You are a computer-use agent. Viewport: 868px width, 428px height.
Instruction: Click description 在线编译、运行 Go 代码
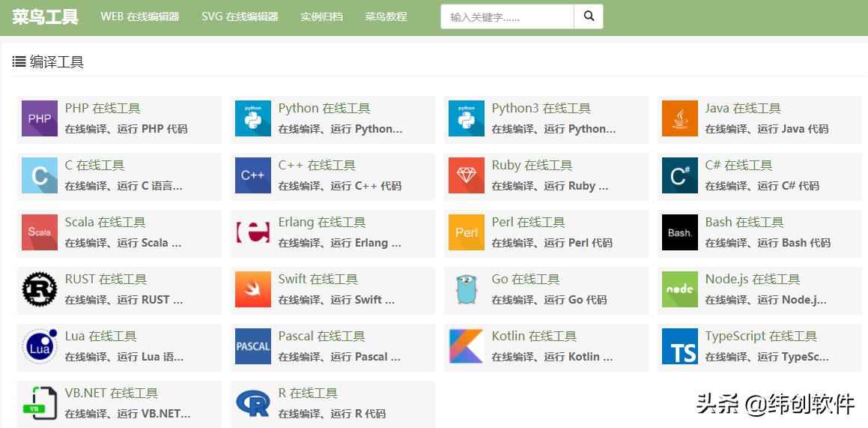point(550,300)
